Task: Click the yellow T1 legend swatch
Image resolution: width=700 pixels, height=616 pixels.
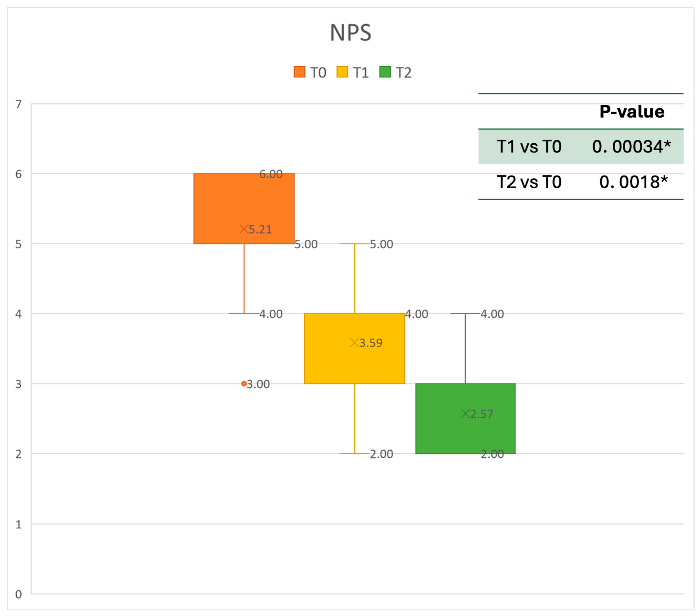Action: (342, 72)
